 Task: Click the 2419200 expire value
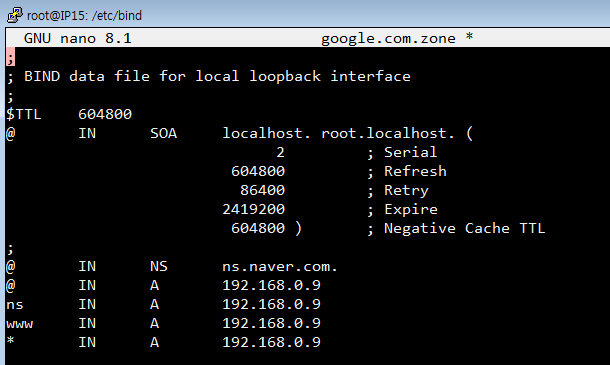(x=254, y=210)
